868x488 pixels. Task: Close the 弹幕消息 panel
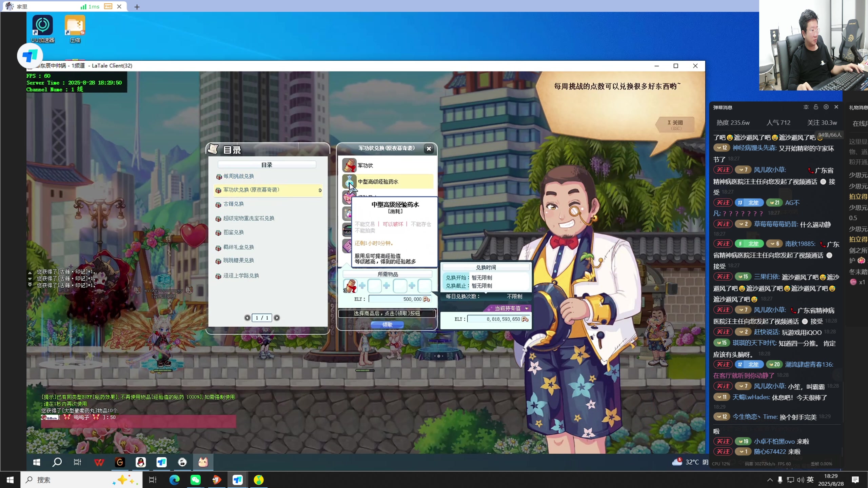[836, 107]
